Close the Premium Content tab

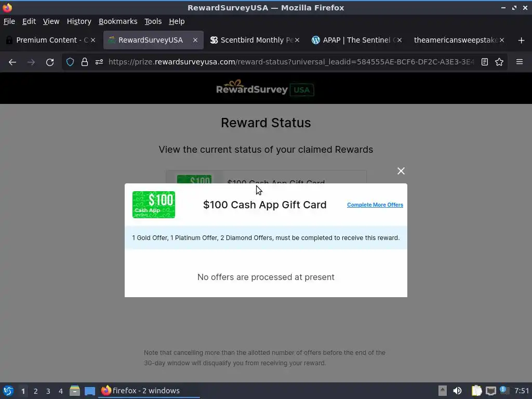(93, 40)
